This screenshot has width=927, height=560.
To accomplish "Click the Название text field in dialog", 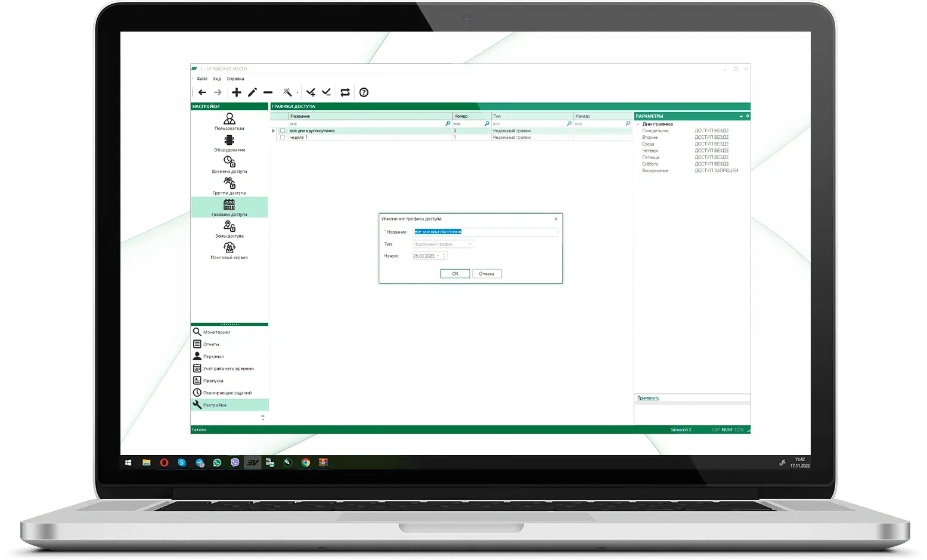I will 485,232.
